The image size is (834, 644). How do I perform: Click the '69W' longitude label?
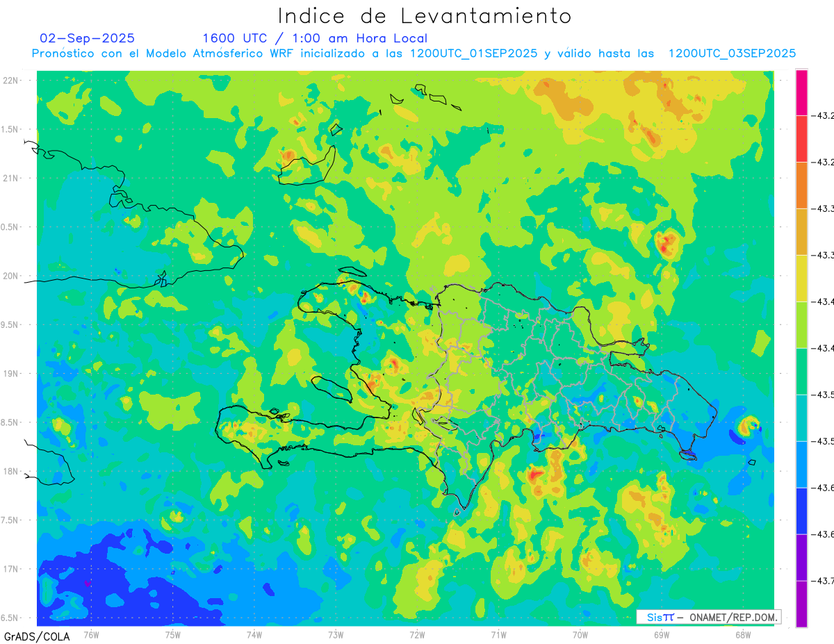(x=662, y=634)
